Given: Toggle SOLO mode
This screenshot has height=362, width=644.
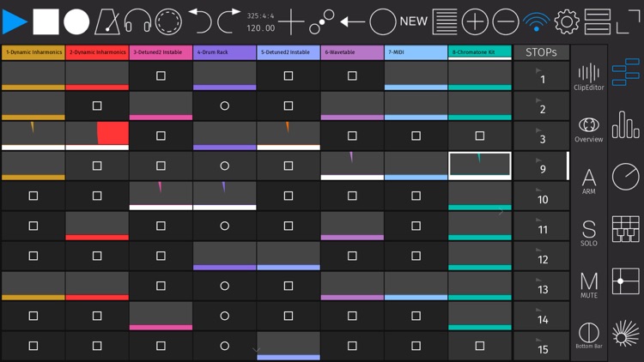Looking at the screenshot, I should [x=589, y=232].
